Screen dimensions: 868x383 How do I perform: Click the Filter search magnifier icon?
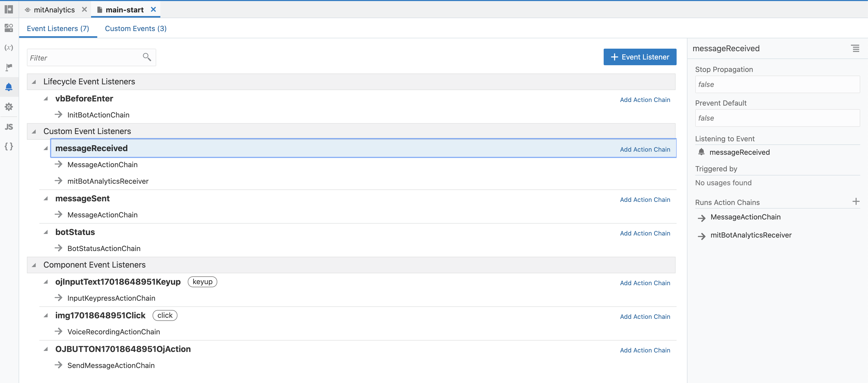click(147, 57)
